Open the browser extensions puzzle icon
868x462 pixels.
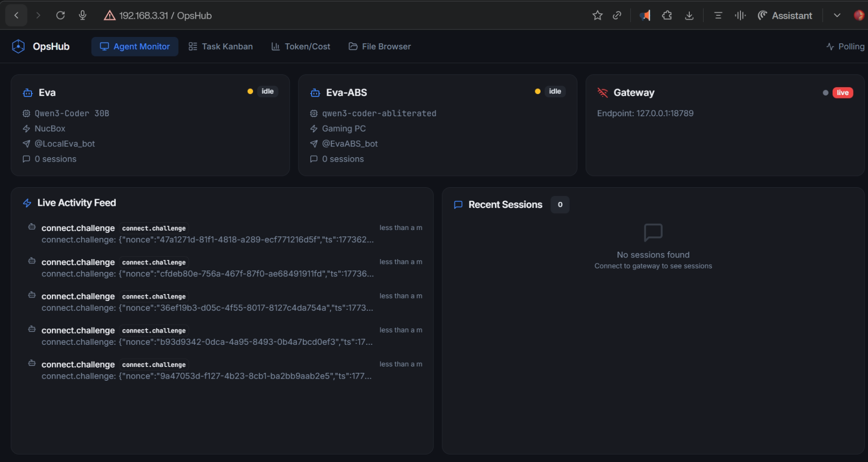tap(667, 15)
